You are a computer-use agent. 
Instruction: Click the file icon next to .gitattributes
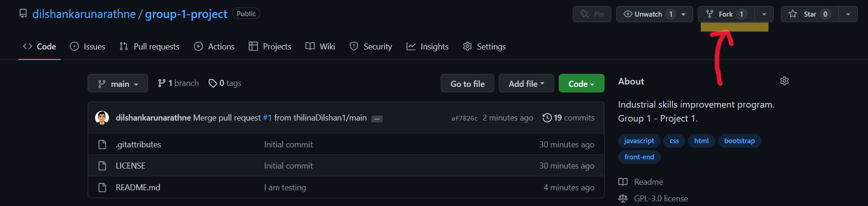102,145
